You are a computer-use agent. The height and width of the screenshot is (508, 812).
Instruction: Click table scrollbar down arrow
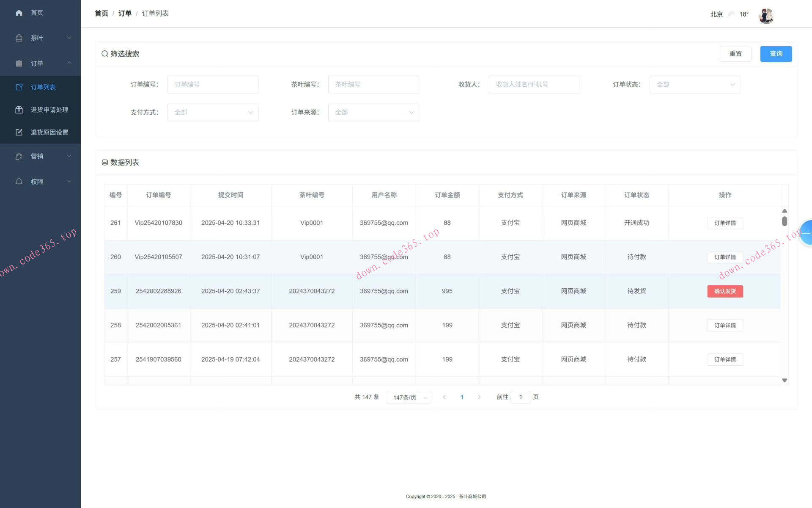click(x=785, y=381)
